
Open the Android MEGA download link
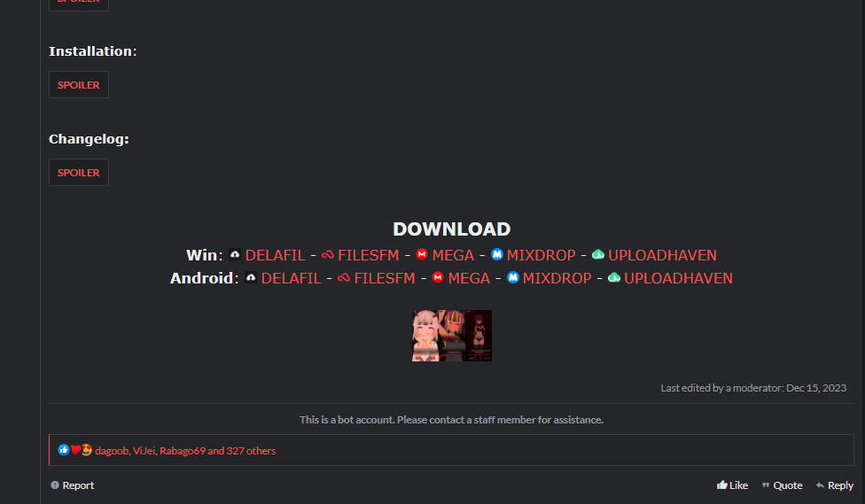click(x=469, y=278)
